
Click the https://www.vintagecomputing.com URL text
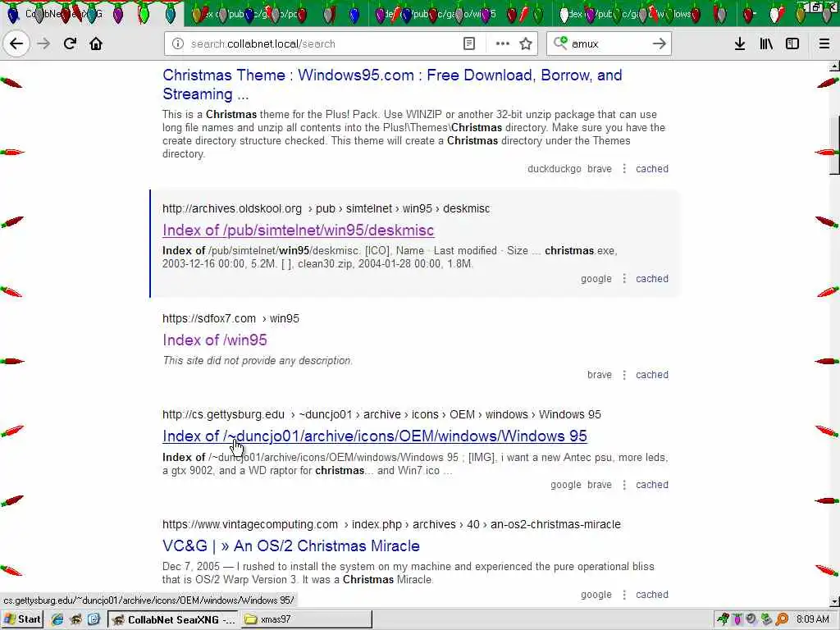250,524
